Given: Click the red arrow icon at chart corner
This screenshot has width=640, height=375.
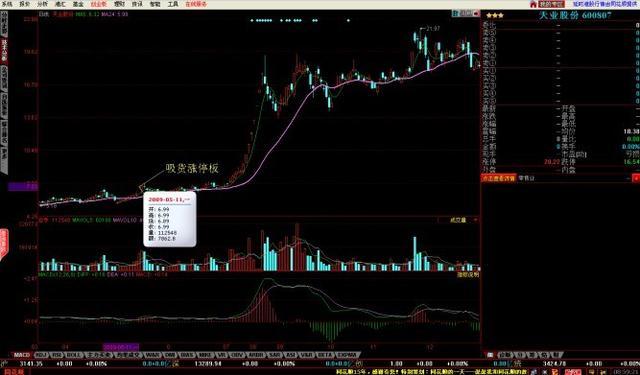Looking at the screenshot, I should (x=476, y=13).
